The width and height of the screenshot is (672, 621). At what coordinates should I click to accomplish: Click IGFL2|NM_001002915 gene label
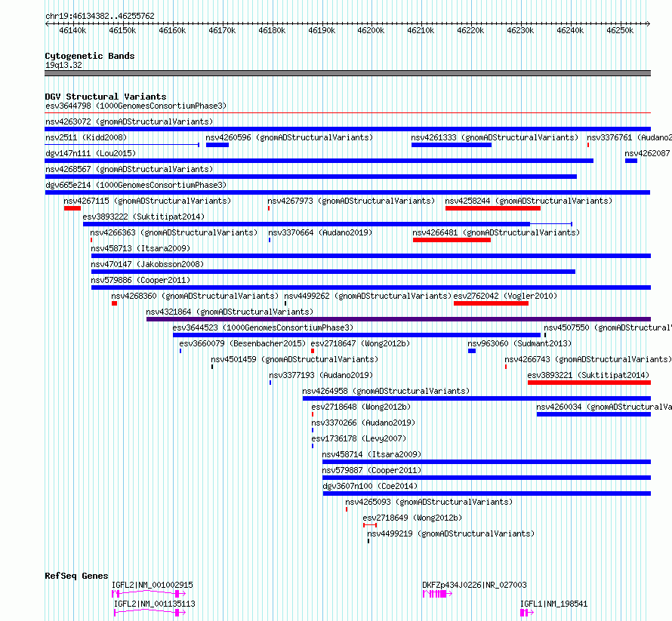click(x=152, y=585)
